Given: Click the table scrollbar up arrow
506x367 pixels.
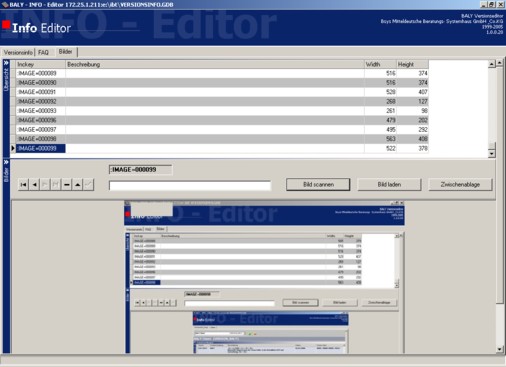Looking at the screenshot, I should [492, 64].
